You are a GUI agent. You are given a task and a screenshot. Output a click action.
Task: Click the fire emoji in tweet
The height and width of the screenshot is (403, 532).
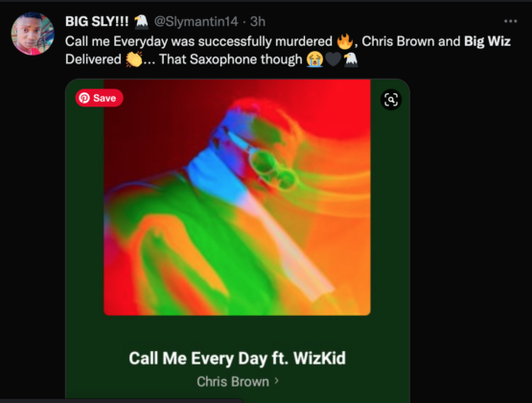click(x=345, y=41)
